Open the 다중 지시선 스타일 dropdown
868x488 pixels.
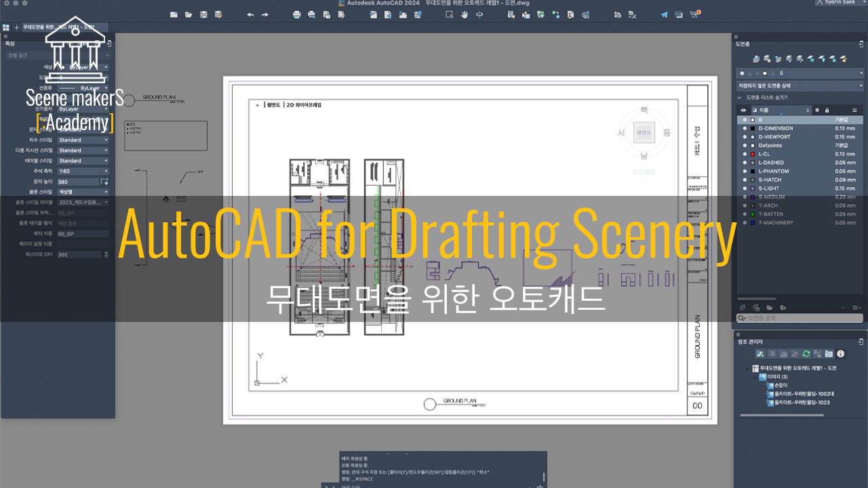click(x=83, y=150)
